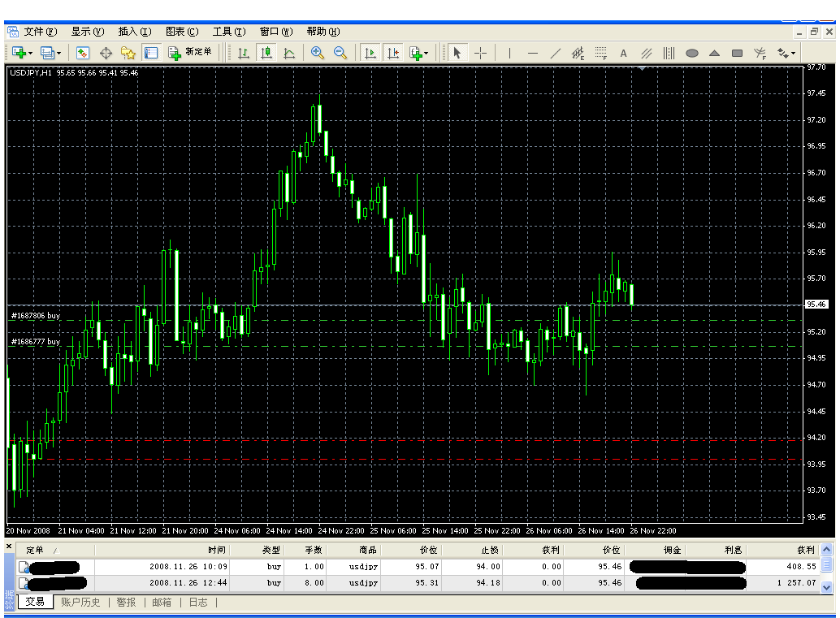Image resolution: width=840 pixels, height=618 pixels.
Task: Select the Fibonacci fan tool
Action: point(760,53)
